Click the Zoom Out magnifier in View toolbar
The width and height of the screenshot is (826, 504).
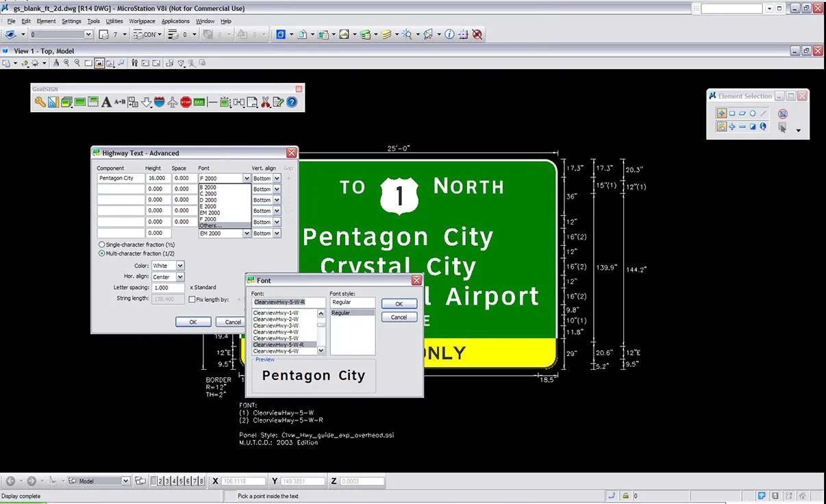[x=77, y=63]
